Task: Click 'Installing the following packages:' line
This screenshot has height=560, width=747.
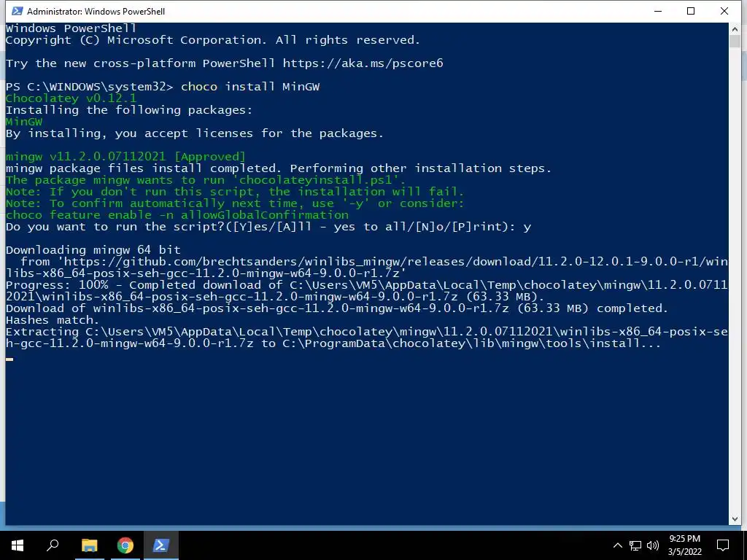Action: point(129,110)
